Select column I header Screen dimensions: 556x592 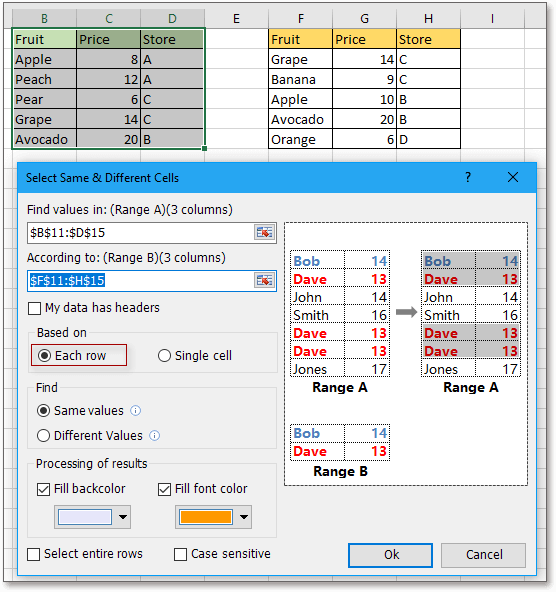492,18
